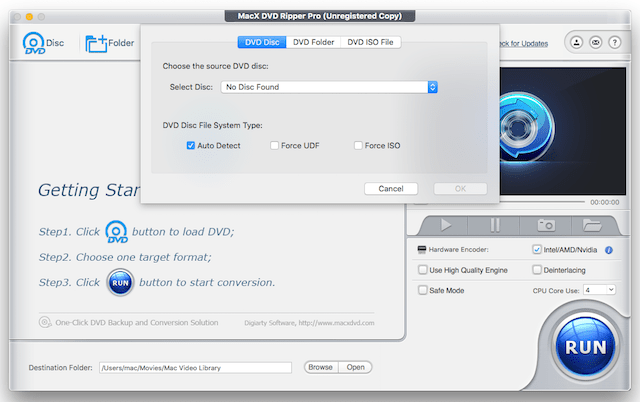This screenshot has width=640, height=402.
Task: Open the help question mark icon
Action: 615,42
